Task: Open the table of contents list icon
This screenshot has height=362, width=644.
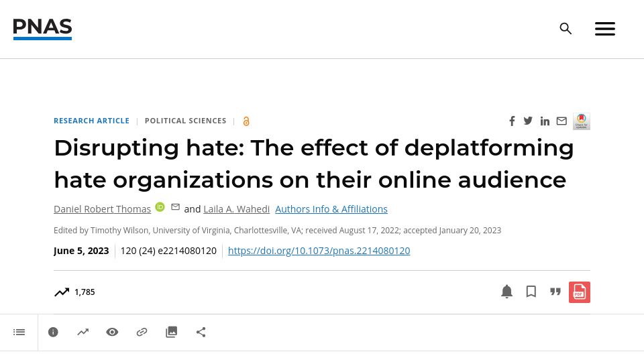Action: click(x=19, y=332)
